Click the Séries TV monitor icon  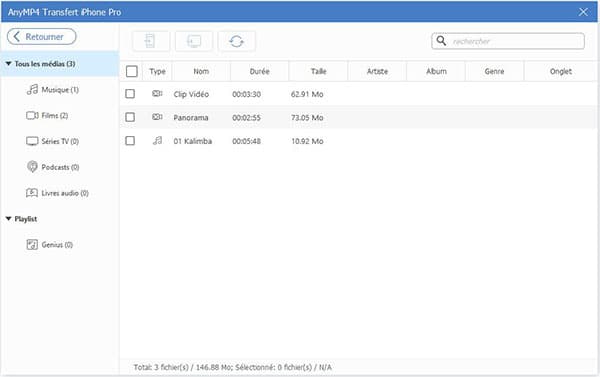point(32,141)
